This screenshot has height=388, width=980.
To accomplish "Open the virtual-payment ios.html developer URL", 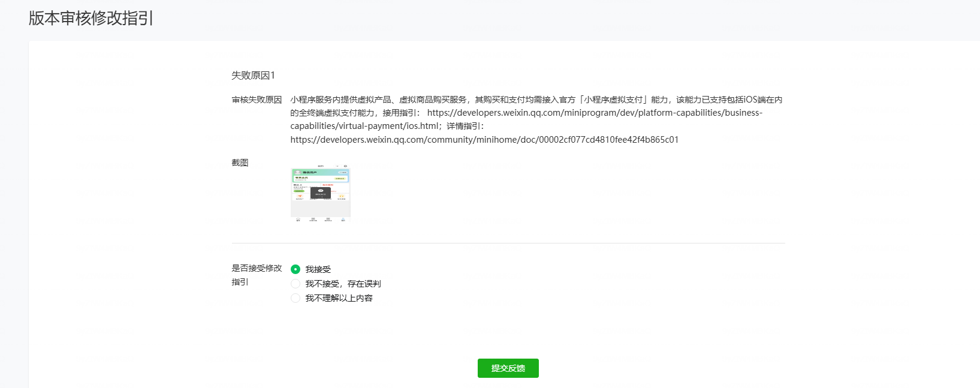I will point(595,119).
